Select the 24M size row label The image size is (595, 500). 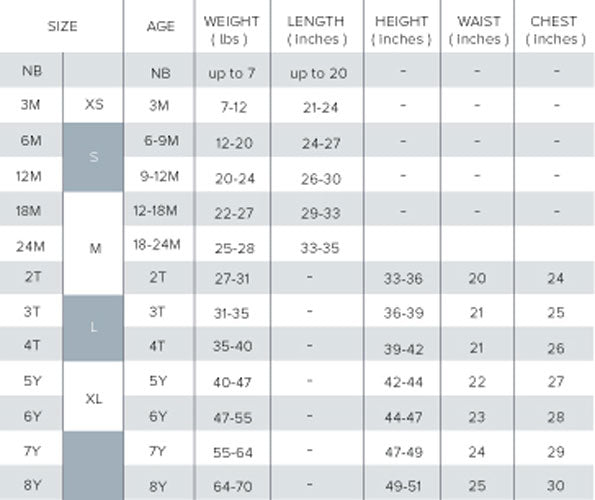[30, 247]
